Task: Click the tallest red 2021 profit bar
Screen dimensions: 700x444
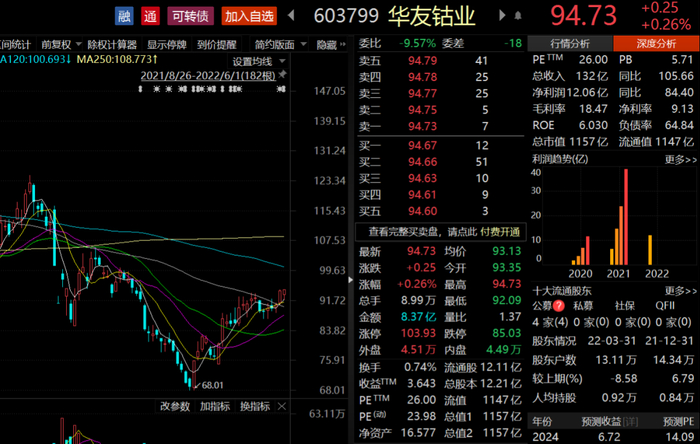Action: tap(626, 217)
